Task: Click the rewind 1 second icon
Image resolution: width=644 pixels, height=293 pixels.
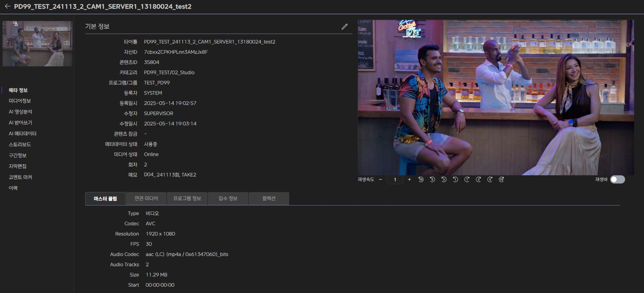Action: [x=455, y=179]
